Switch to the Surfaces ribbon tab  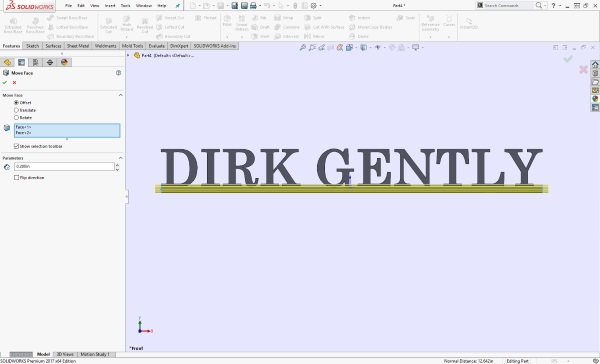pos(53,46)
